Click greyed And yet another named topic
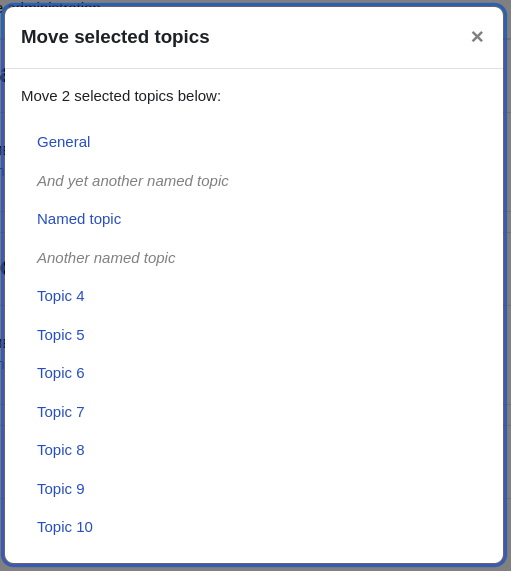Image resolution: width=511 pixels, height=571 pixels. click(133, 181)
